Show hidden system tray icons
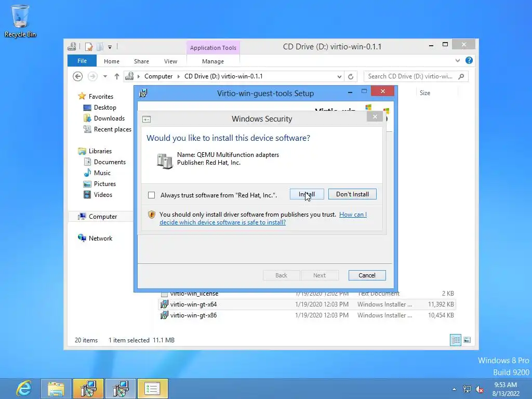The height and width of the screenshot is (399, 532). point(454,389)
